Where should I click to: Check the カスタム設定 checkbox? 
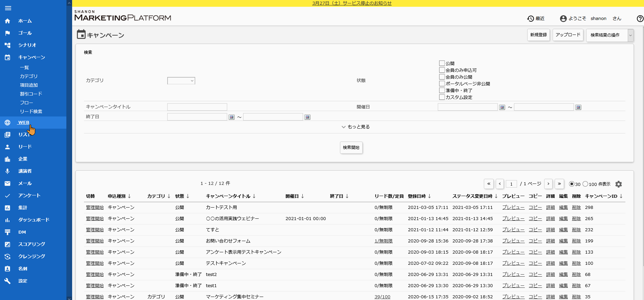442,97
